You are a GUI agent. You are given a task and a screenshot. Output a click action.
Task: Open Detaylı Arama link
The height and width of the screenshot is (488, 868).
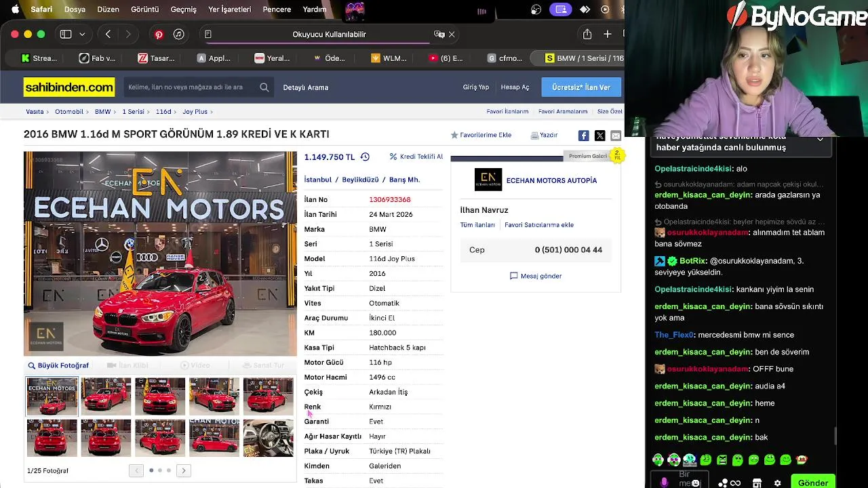click(306, 87)
